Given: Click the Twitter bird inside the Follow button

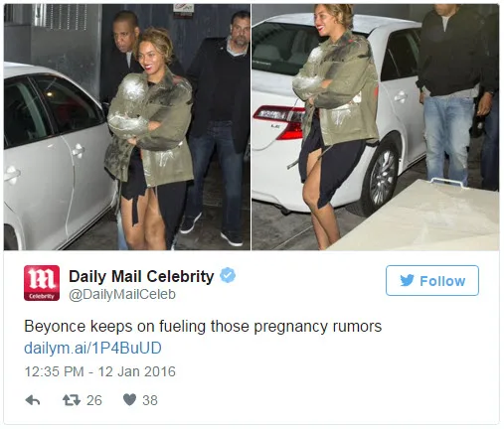Looking at the screenshot, I should 408,280.
